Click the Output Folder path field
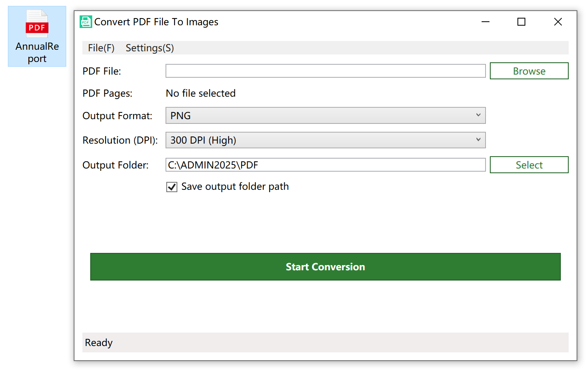 click(325, 165)
